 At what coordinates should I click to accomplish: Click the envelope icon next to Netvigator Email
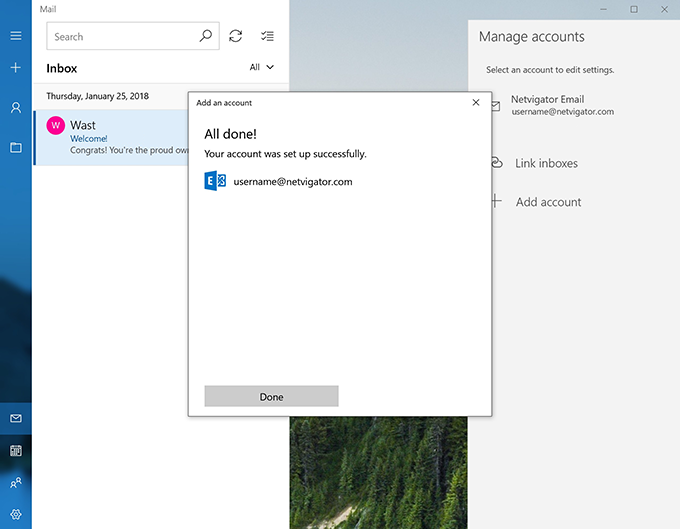pyautogui.click(x=496, y=105)
